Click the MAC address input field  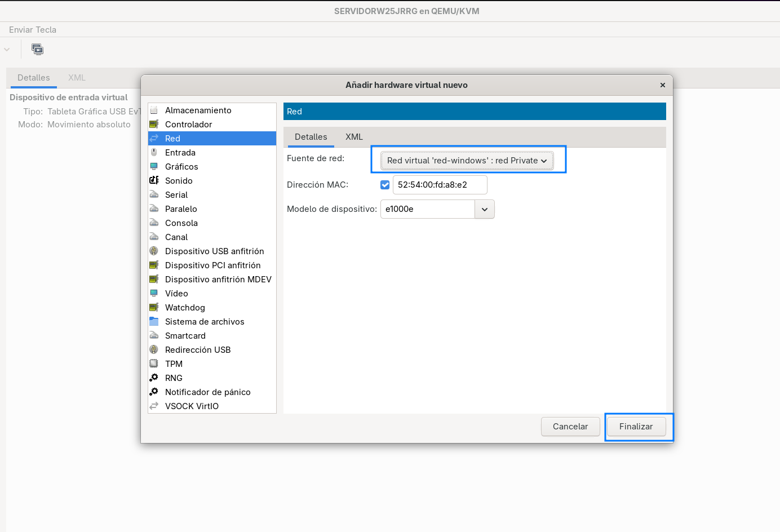[x=440, y=185]
